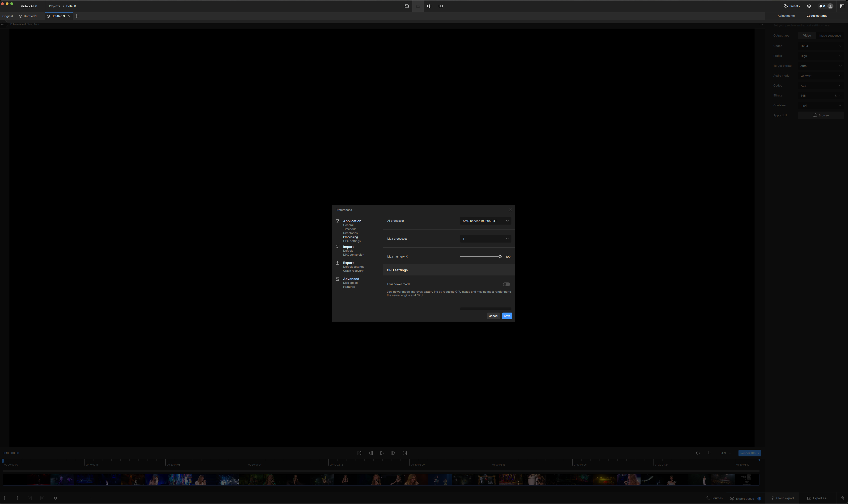
Task: Select Crash recovery under Export
Action: [353, 271]
